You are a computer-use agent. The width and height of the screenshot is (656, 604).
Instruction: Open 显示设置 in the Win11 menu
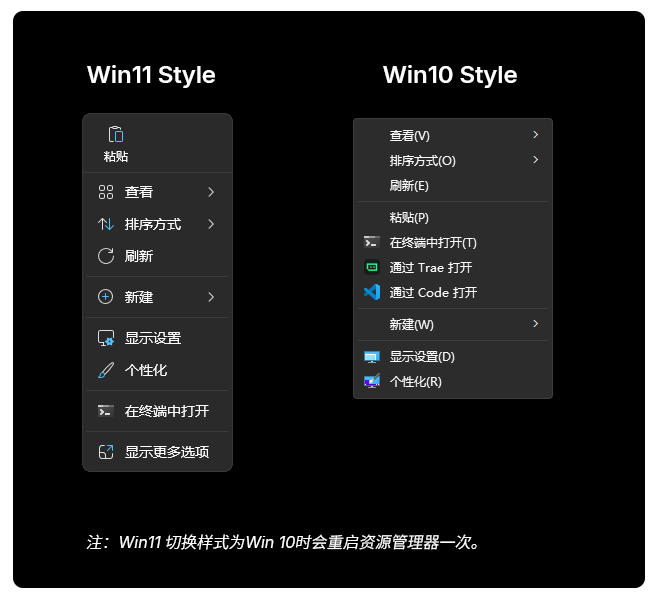coord(157,338)
